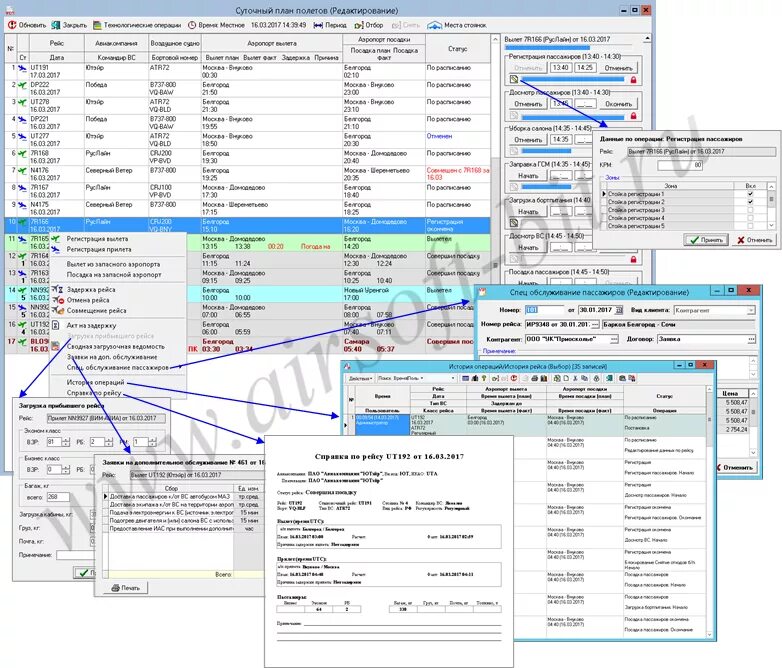Viewport: 782px width, 668px height.
Task: Click ellipsis button of Номер рейса field
Action: (x=595, y=325)
